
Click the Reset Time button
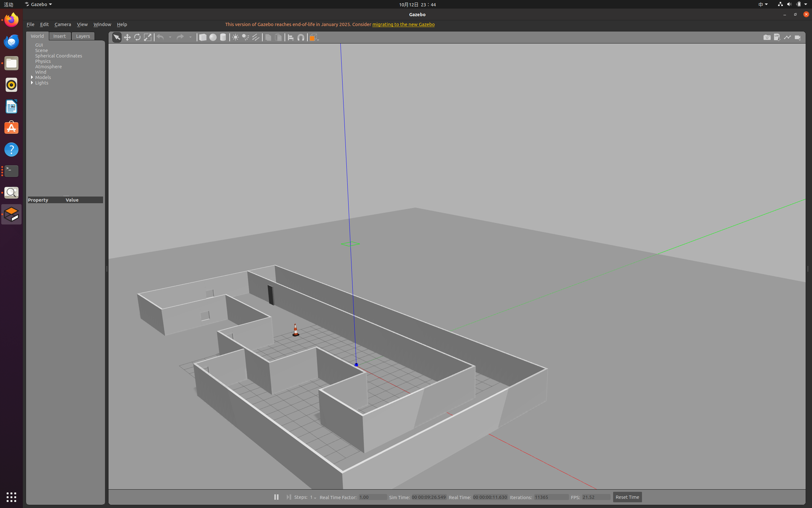point(627,497)
